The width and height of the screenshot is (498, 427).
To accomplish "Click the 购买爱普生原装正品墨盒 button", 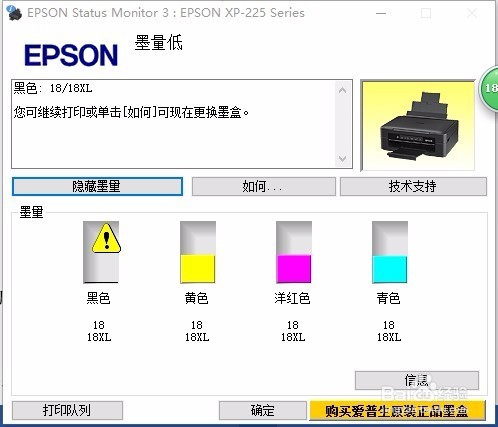I will (x=397, y=410).
